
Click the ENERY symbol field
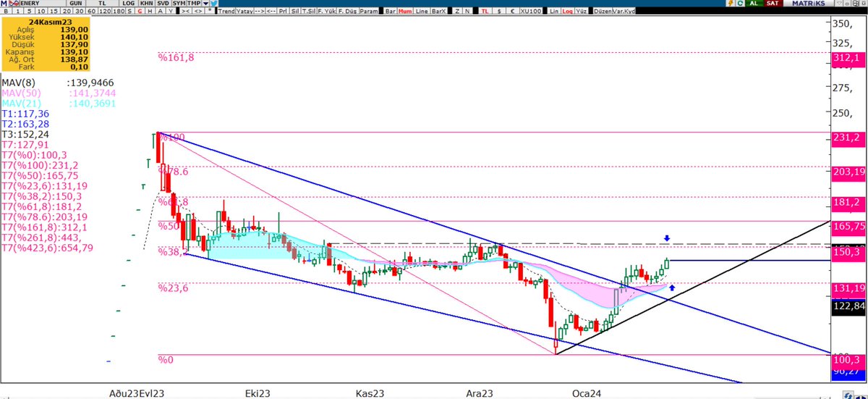tap(43, 5)
